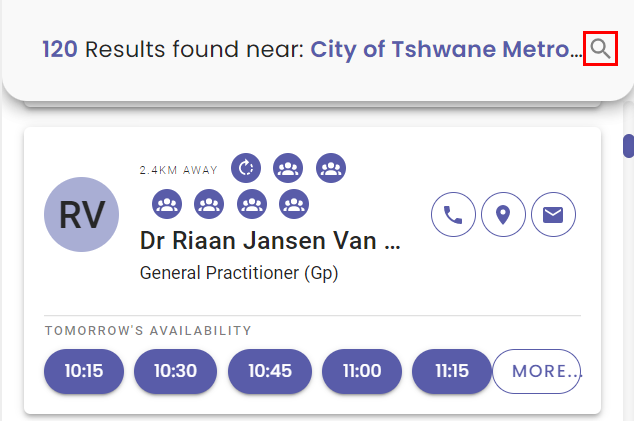Click the second group badge in the lower row
This screenshot has height=421, width=634.
pos(208,204)
